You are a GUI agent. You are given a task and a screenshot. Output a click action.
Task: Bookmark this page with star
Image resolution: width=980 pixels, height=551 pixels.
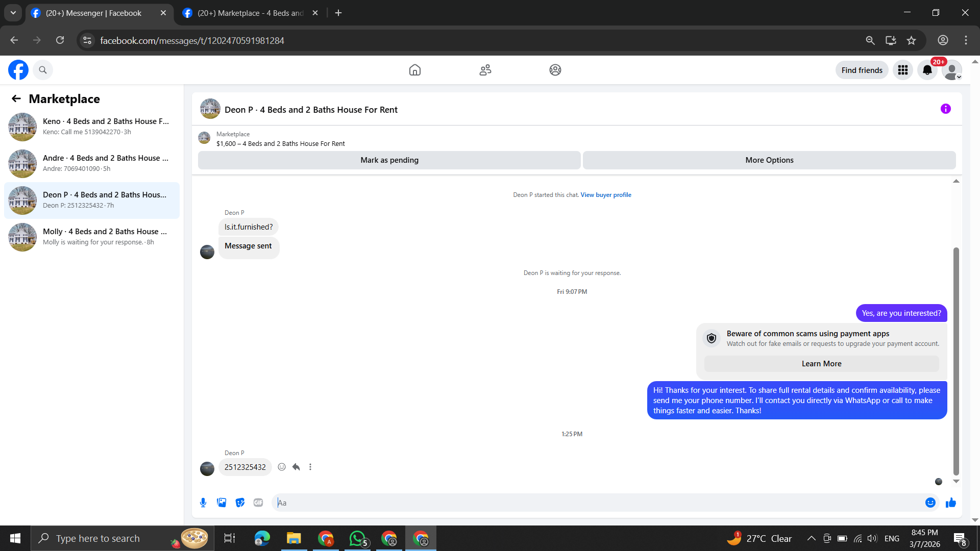[912, 40]
